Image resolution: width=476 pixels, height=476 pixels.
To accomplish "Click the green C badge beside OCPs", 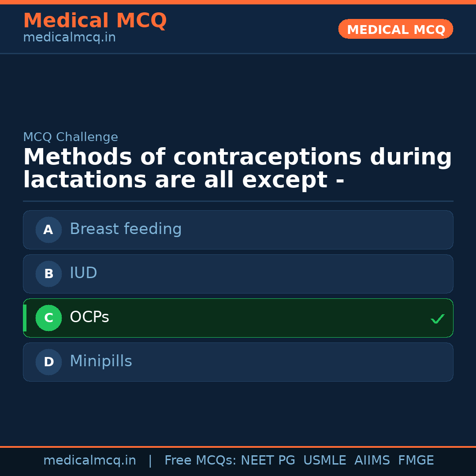I will click(x=48, y=318).
